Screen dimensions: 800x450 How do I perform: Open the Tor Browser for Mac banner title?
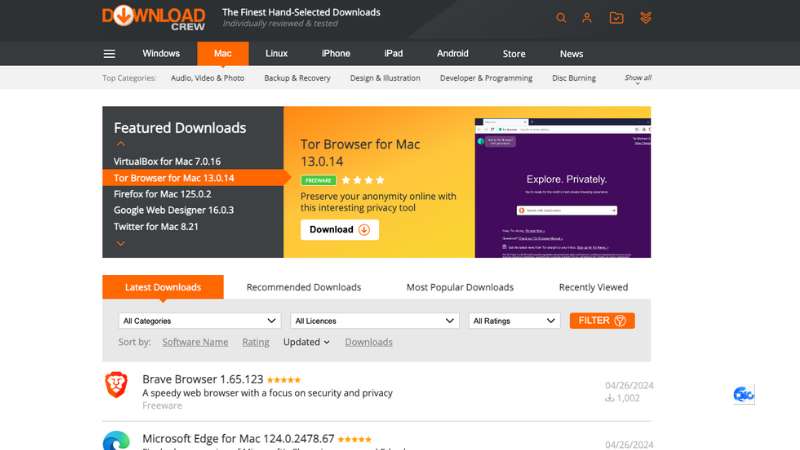pyautogui.click(x=360, y=153)
